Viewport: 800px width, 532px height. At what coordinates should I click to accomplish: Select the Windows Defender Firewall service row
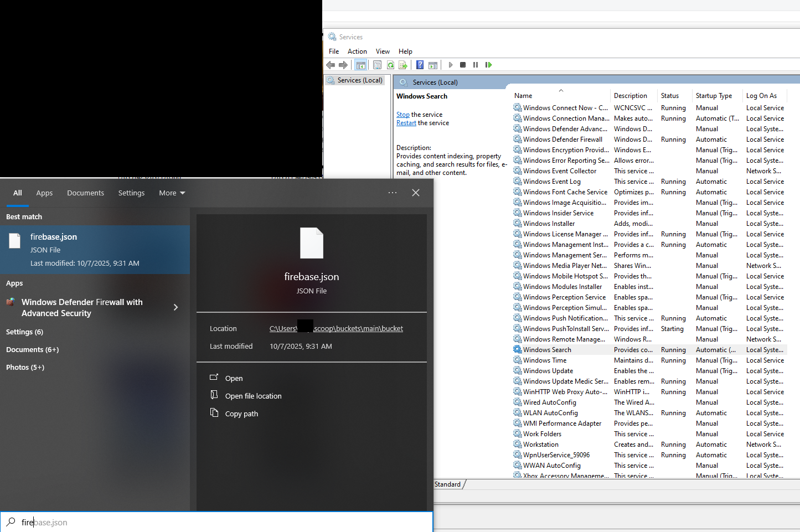click(650, 140)
